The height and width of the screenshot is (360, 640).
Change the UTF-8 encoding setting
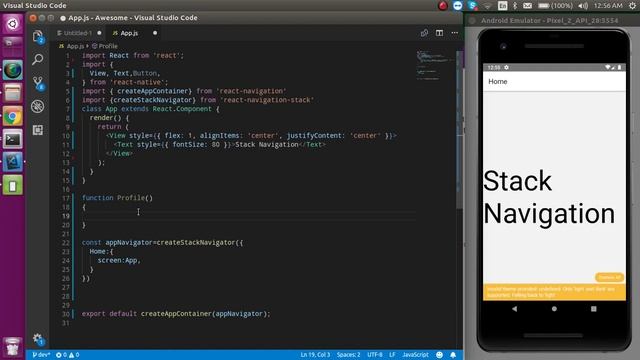pos(375,355)
